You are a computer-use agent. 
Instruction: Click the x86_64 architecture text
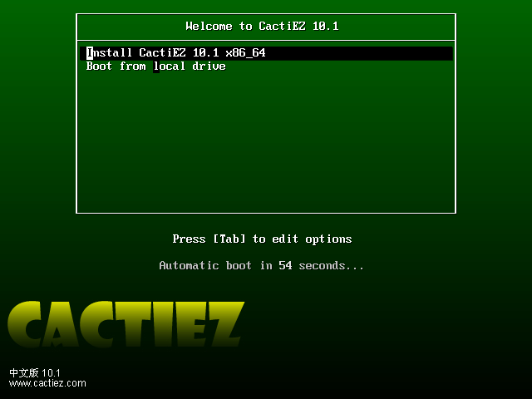tap(246, 53)
